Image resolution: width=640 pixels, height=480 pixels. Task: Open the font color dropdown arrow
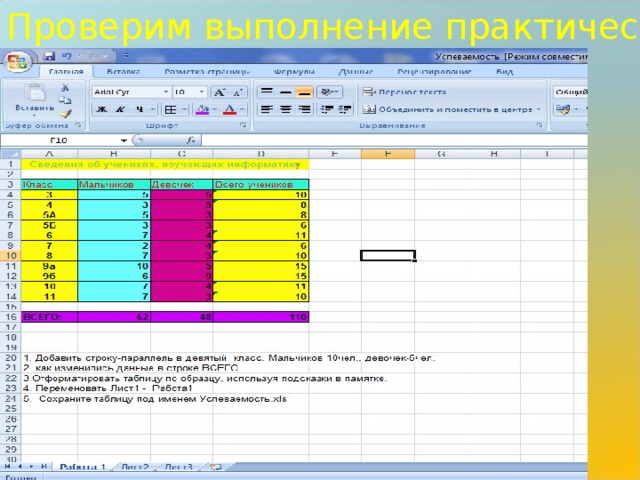point(242,109)
